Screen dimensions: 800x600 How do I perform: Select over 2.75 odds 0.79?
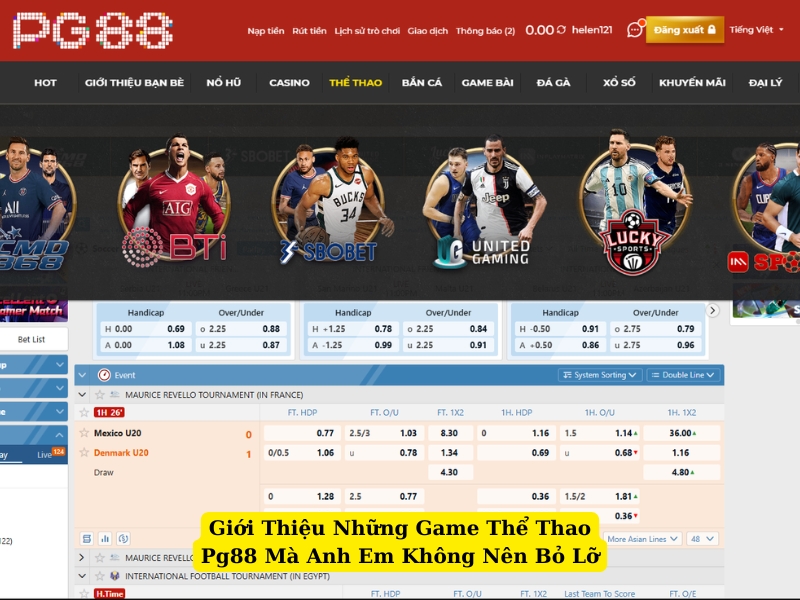655,329
